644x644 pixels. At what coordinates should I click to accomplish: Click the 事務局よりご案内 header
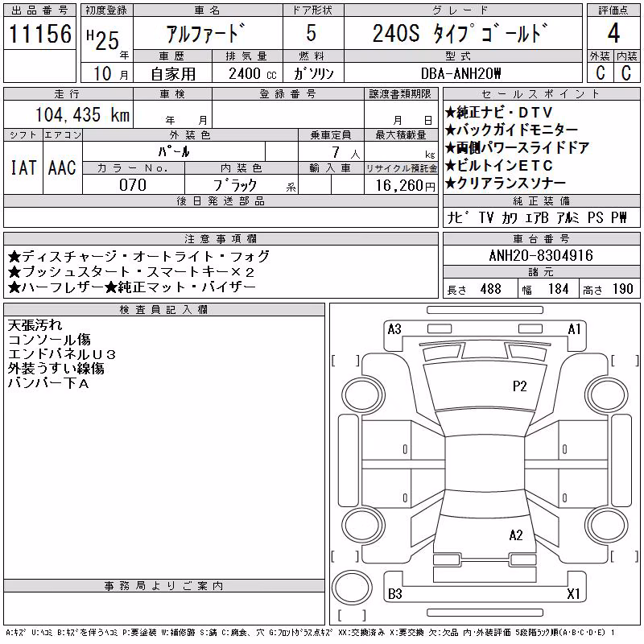click(164, 586)
